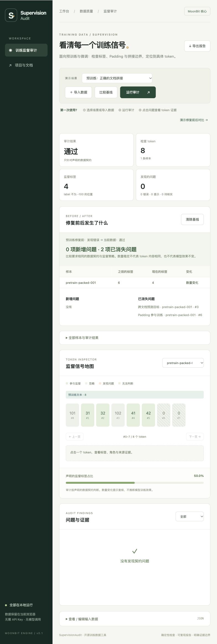Open the pretrain-packed sample dropdown
This screenshot has width=217, height=644.
[183, 363]
